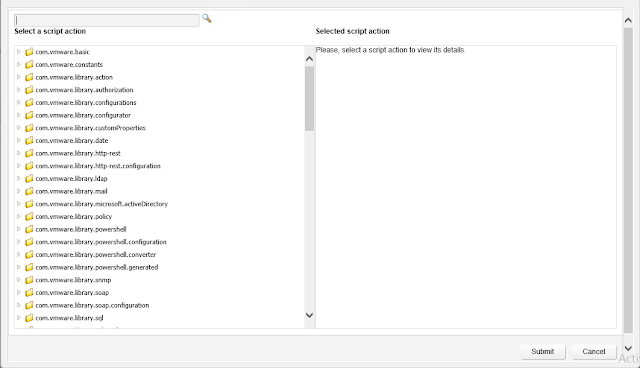Viewport: 640px width, 368px height.
Task: Click the com.vmware.library.policy folder icon
Action: click(x=29, y=216)
